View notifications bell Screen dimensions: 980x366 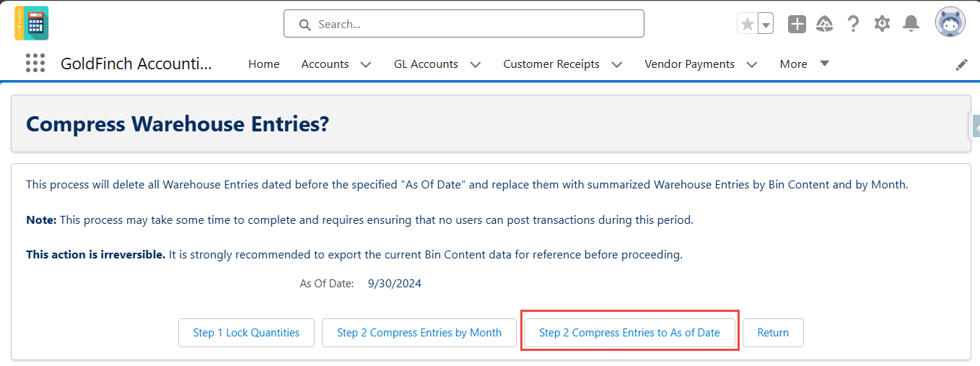pos(911,24)
